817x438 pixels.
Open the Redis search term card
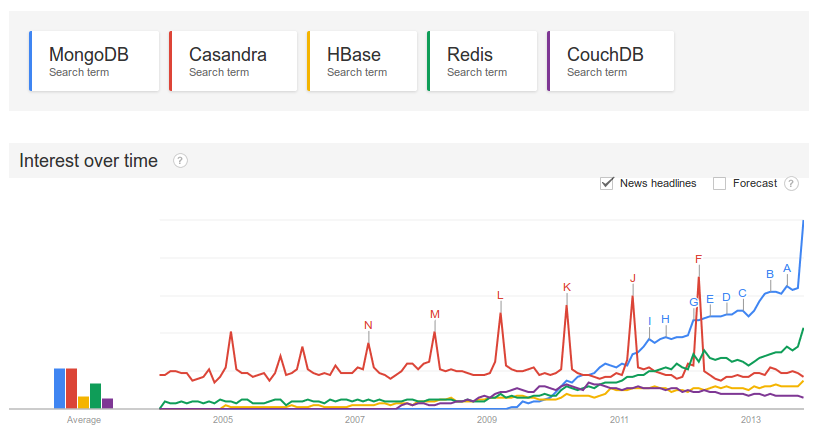click(x=482, y=61)
